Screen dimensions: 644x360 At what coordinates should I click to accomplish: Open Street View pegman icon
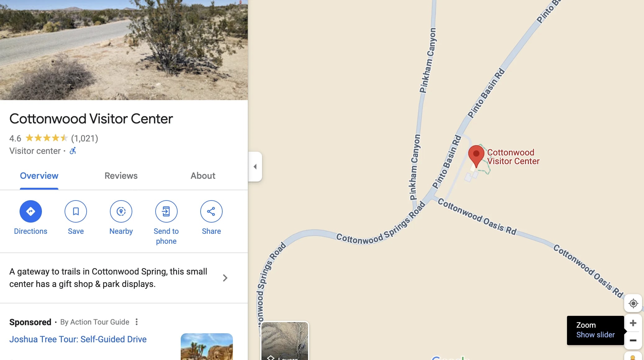coord(633,356)
